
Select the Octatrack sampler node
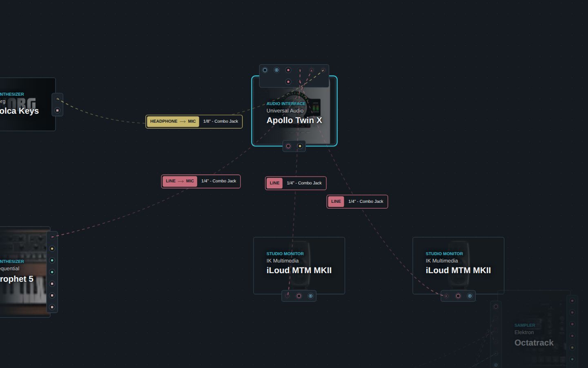click(x=534, y=329)
